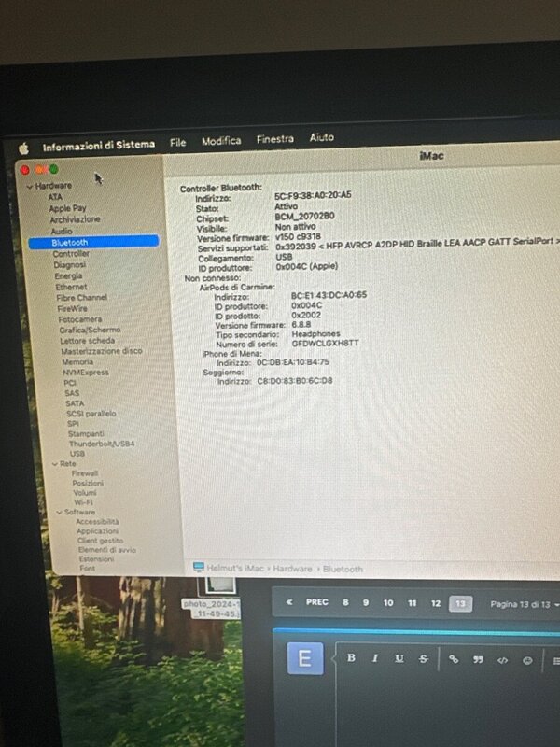Select Firewall under Rete
Screen dimensions: 560x747
pyautogui.click(x=84, y=473)
